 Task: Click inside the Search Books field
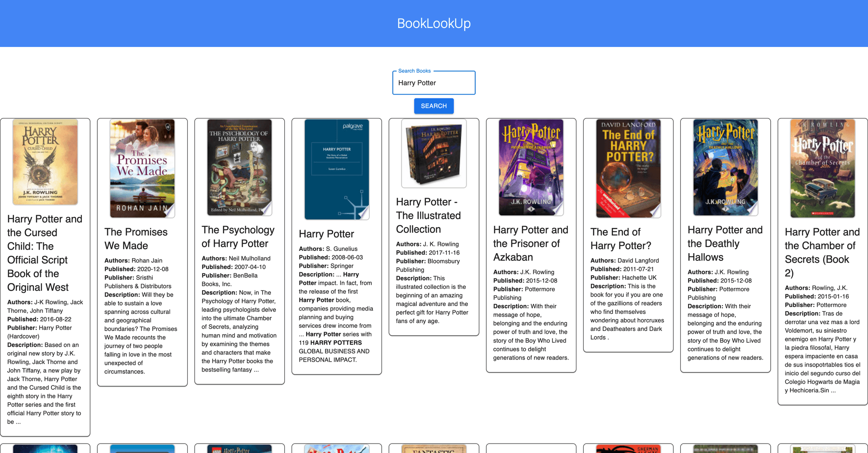(434, 83)
